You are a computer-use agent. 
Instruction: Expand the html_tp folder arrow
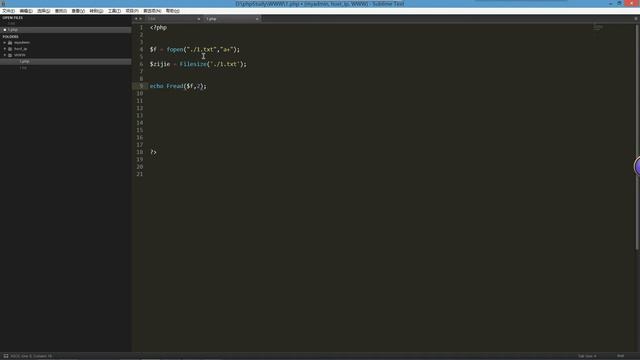(x=4, y=49)
